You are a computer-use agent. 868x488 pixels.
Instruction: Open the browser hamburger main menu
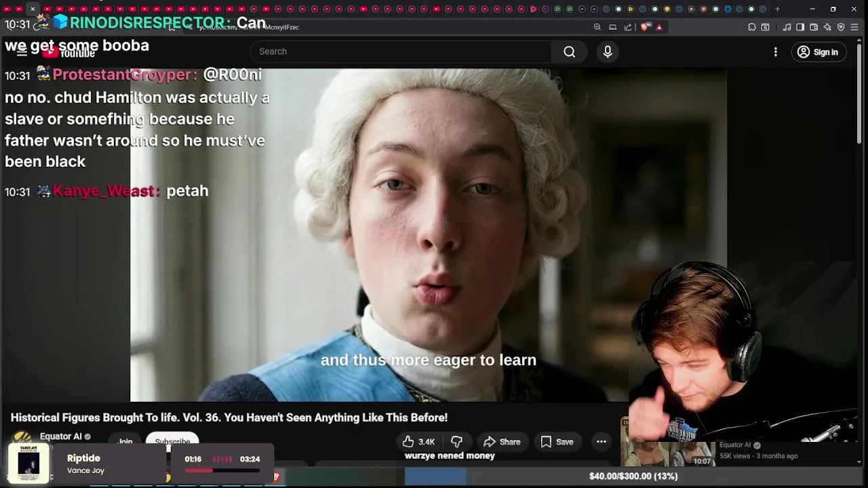click(x=855, y=27)
